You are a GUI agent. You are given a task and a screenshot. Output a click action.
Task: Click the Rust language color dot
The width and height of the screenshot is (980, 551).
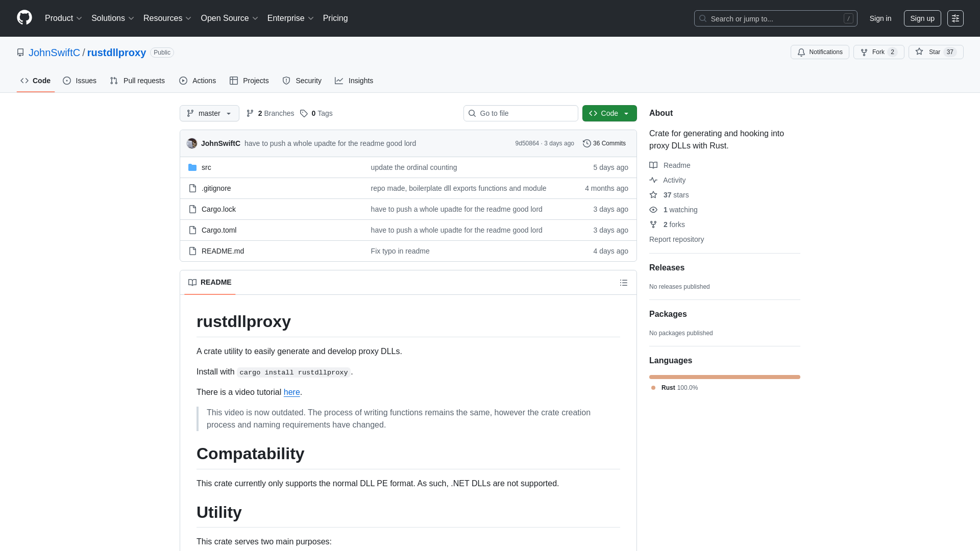pyautogui.click(x=653, y=388)
